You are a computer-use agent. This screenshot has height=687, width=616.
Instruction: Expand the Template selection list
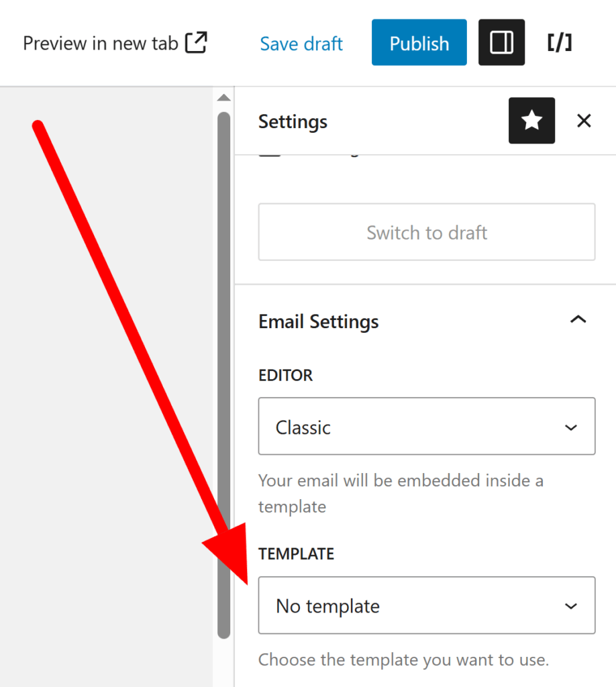(x=427, y=605)
